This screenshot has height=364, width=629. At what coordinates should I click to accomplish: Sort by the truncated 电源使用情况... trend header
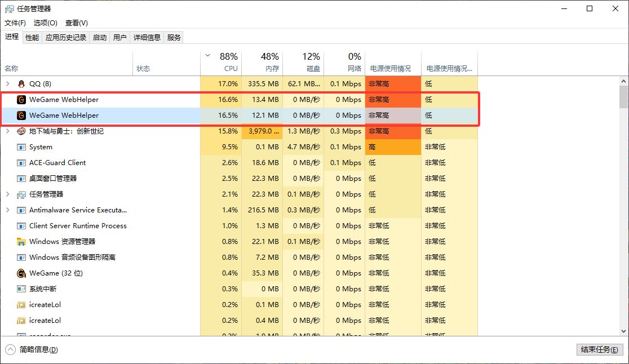450,63
